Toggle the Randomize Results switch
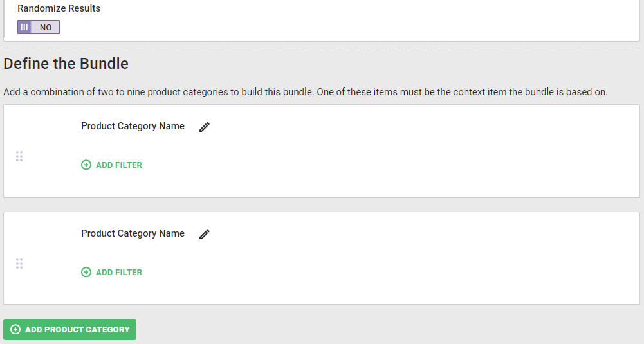This screenshot has width=644, height=344. [x=39, y=27]
